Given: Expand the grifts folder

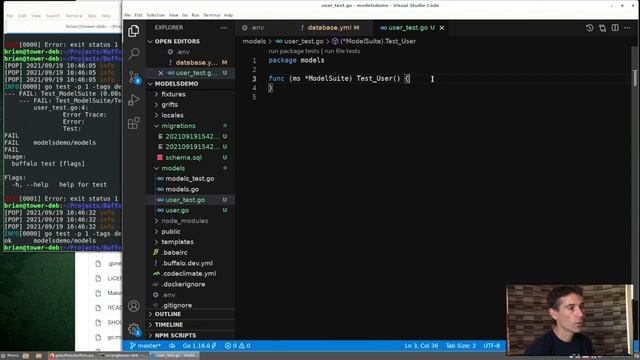Looking at the screenshot, I should [x=169, y=105].
